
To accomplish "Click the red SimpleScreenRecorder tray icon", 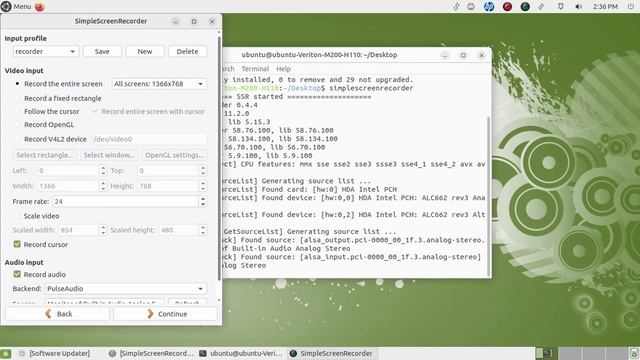I will click(507, 7).
